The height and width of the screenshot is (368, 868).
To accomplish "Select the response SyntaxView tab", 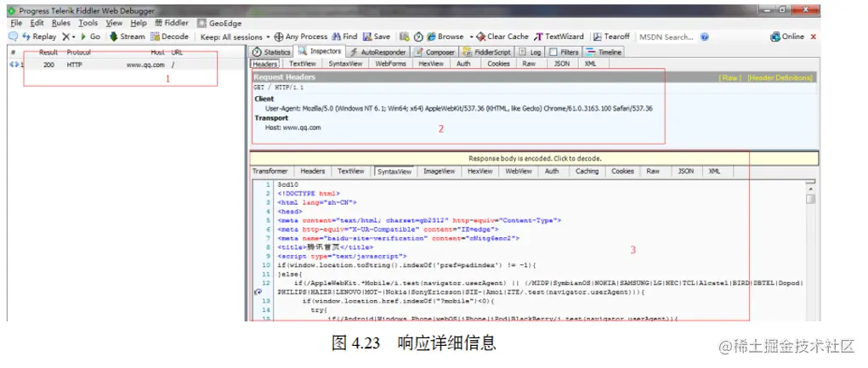I will (394, 172).
